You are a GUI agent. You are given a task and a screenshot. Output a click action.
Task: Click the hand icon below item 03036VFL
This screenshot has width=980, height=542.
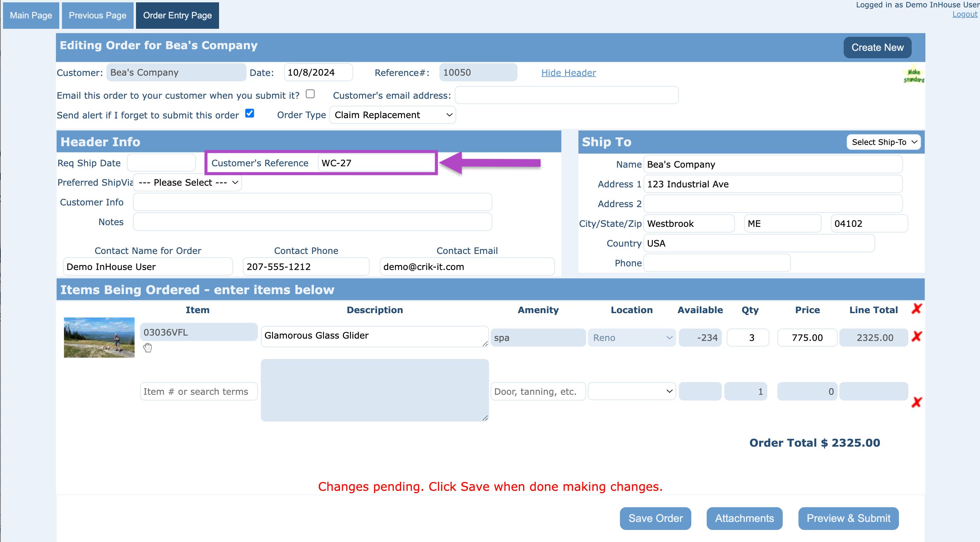coord(148,347)
